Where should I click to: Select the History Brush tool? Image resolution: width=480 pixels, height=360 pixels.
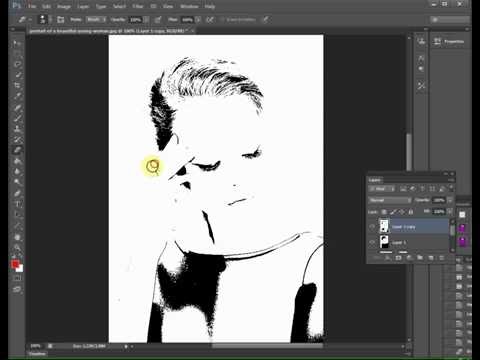coord(17,140)
